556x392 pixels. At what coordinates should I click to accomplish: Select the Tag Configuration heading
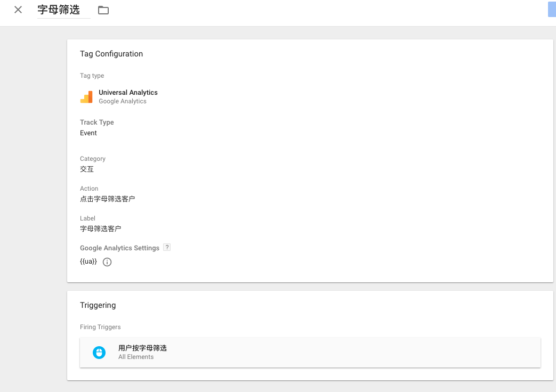[111, 54]
